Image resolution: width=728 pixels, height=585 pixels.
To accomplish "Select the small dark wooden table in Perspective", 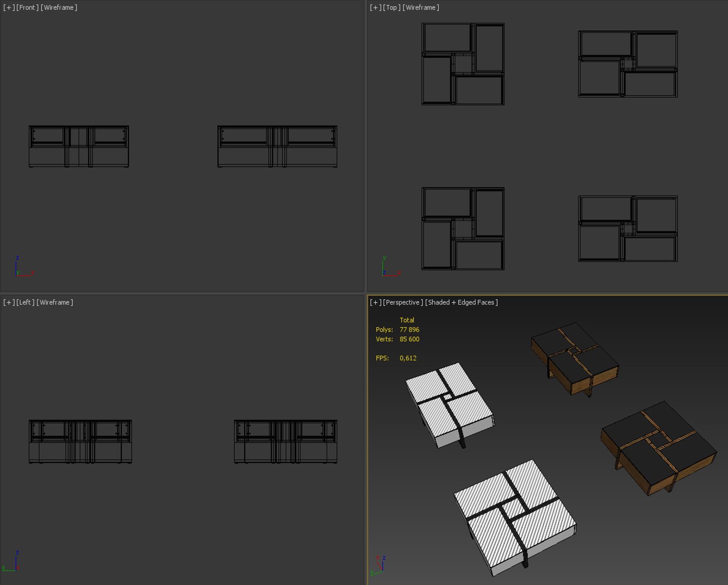I will (575, 360).
